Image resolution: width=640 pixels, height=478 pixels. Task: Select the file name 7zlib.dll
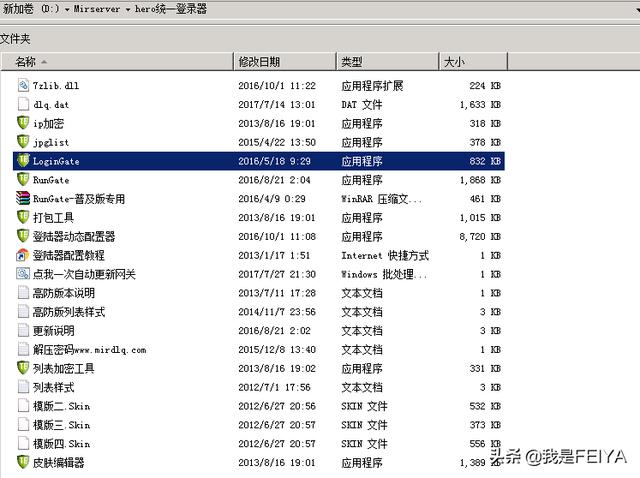pyautogui.click(x=56, y=86)
